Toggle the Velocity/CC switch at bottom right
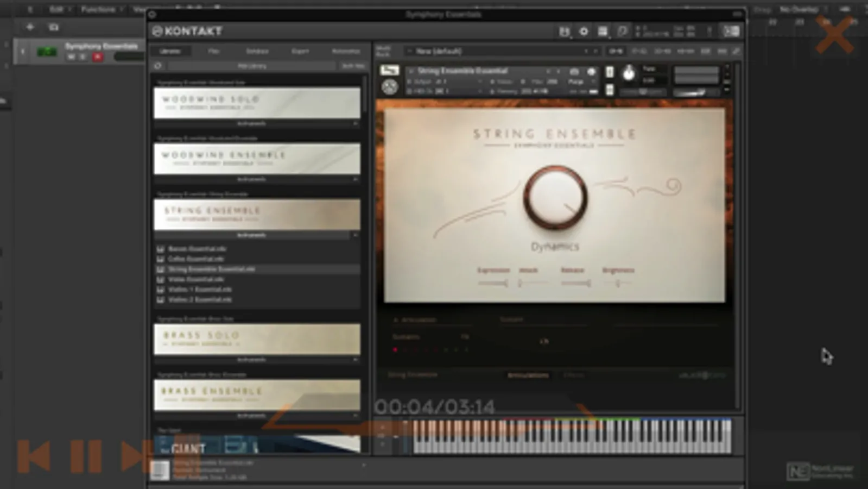868x489 pixels. pos(702,375)
